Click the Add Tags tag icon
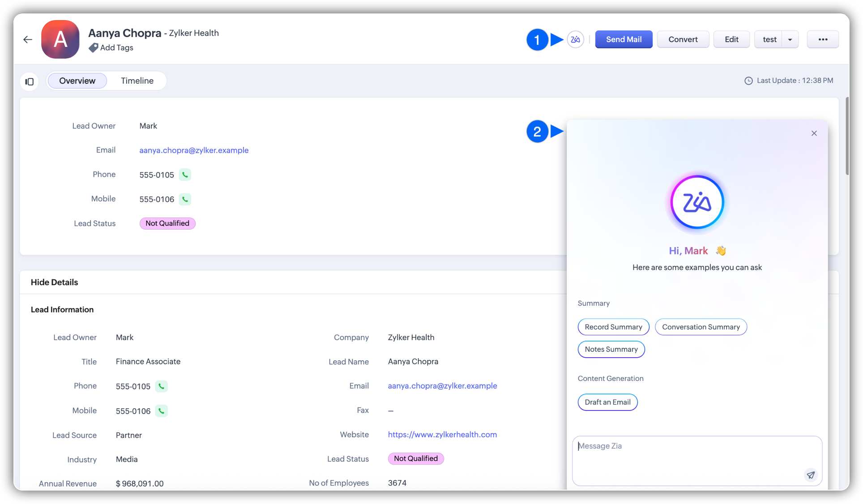The image size is (863, 504). tap(93, 47)
